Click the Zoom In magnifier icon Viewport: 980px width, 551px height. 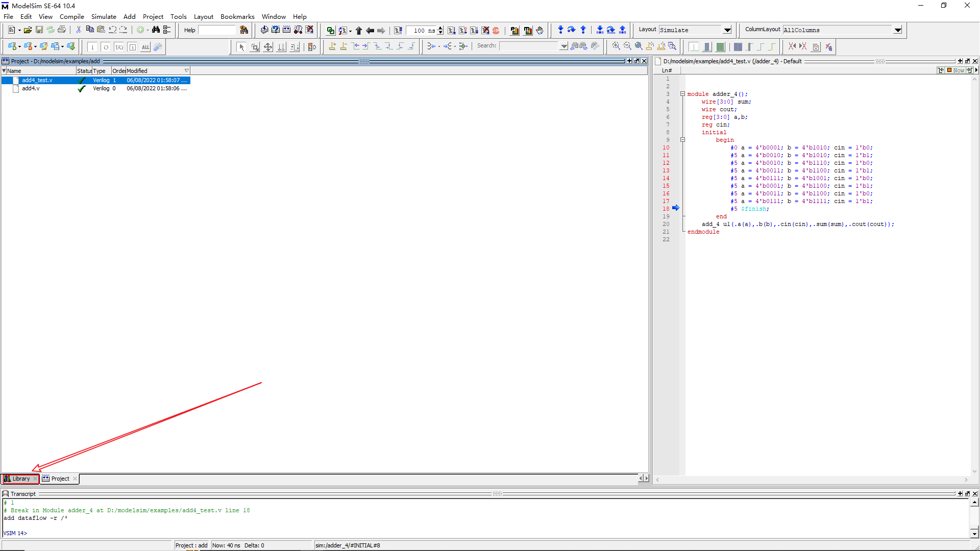coord(616,46)
